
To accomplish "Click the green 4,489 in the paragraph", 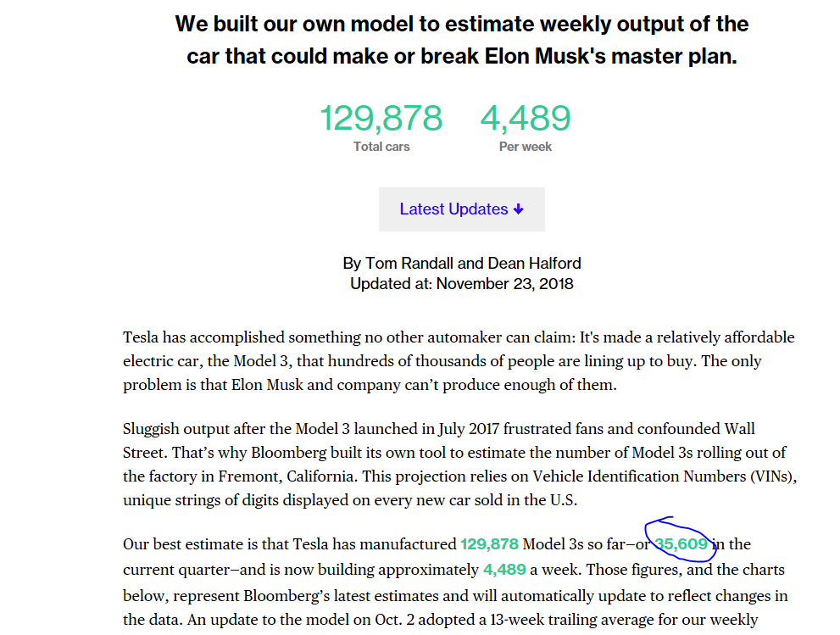I will pos(504,570).
